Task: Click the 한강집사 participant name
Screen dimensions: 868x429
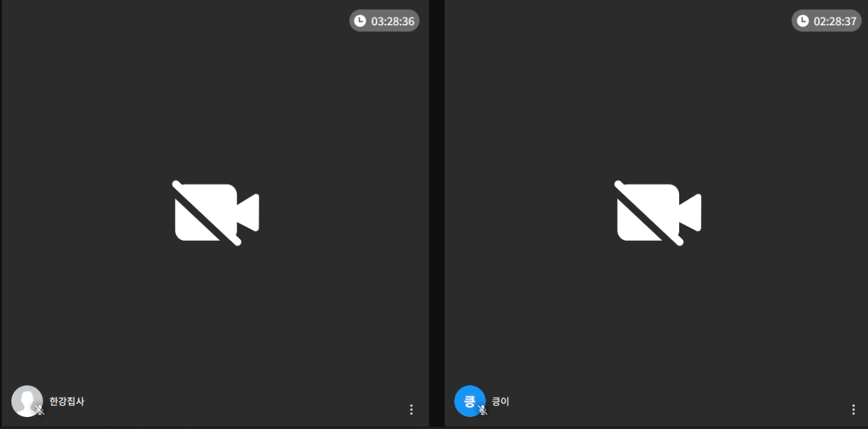Action: pyautogui.click(x=67, y=401)
